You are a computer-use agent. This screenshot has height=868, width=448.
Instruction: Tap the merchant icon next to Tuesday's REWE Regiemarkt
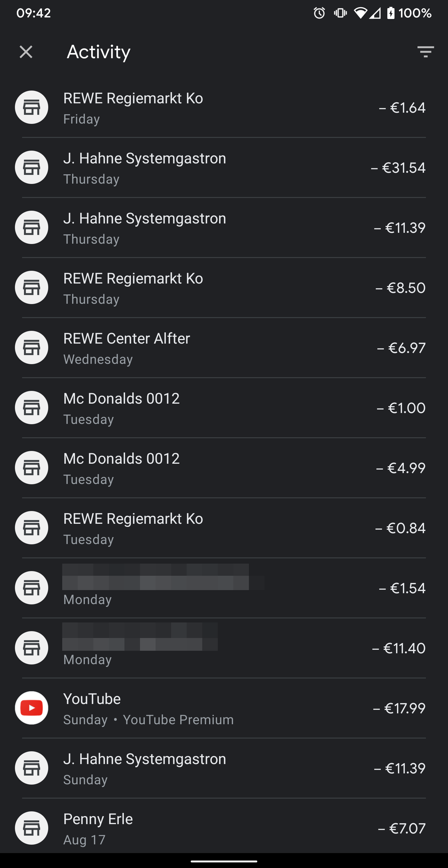[31, 528]
